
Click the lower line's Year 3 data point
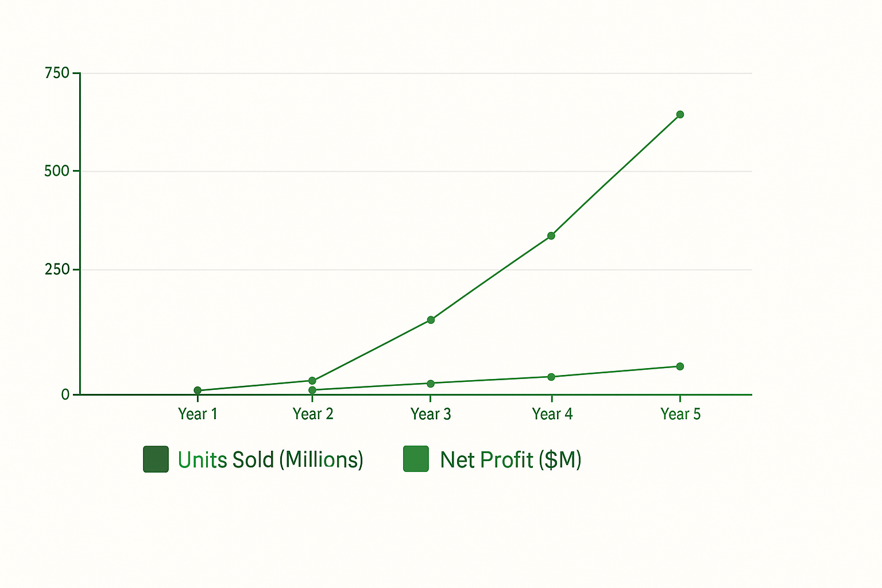[431, 383]
